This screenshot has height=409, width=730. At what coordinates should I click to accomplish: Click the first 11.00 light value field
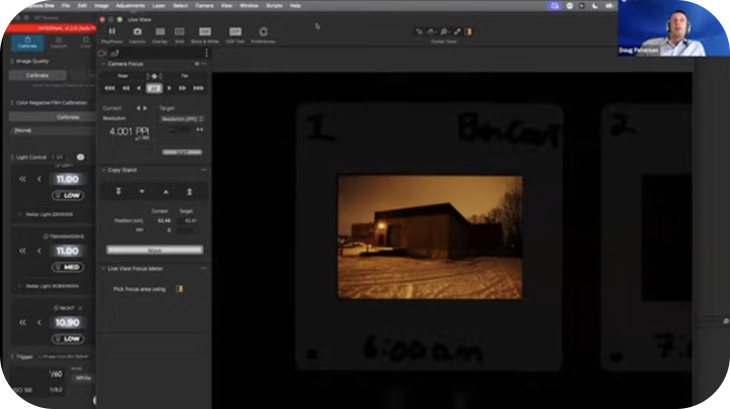[x=68, y=179]
